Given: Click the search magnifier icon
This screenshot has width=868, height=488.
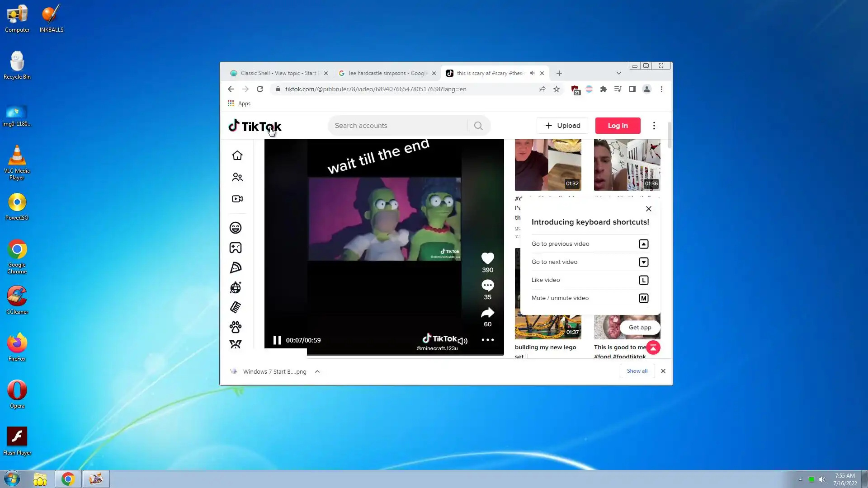Looking at the screenshot, I should click(x=478, y=126).
